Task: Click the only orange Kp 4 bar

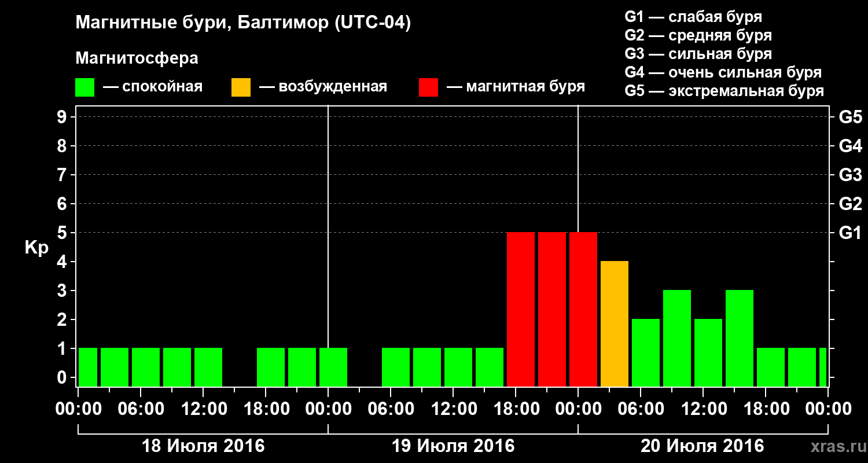Action: (x=615, y=324)
